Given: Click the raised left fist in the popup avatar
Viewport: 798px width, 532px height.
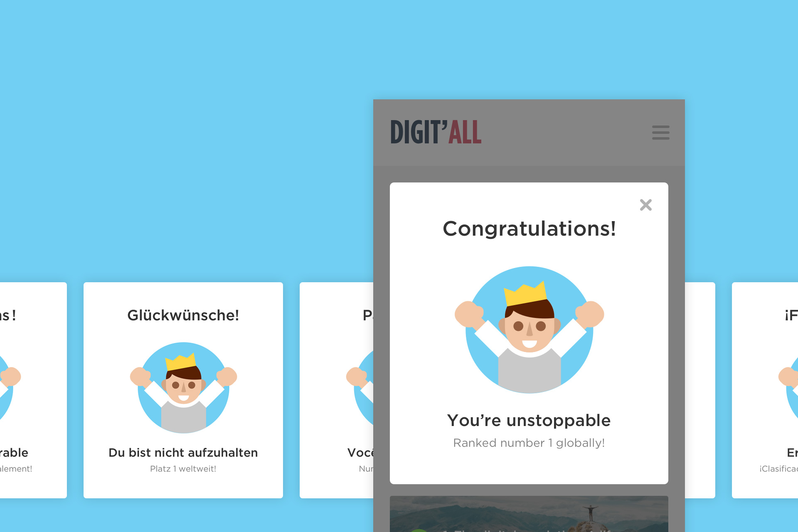Looking at the screenshot, I should tap(469, 314).
